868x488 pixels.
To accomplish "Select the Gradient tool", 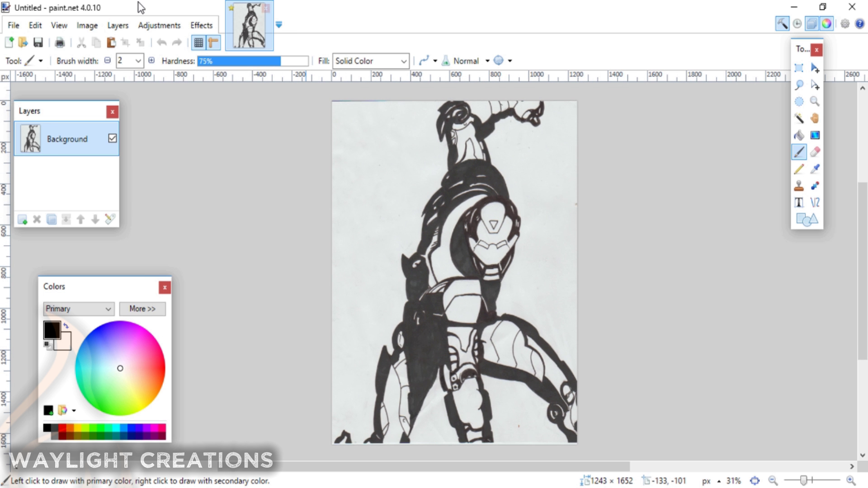I will pos(815,135).
